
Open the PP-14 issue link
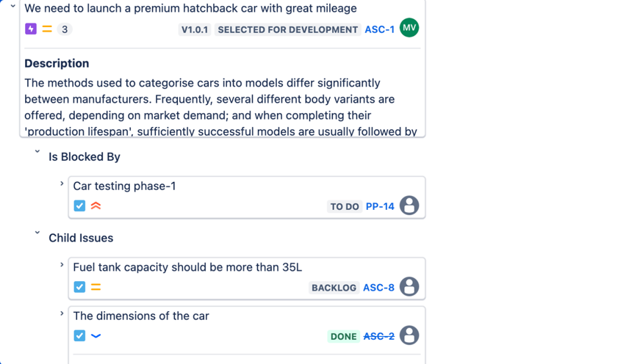(380, 207)
